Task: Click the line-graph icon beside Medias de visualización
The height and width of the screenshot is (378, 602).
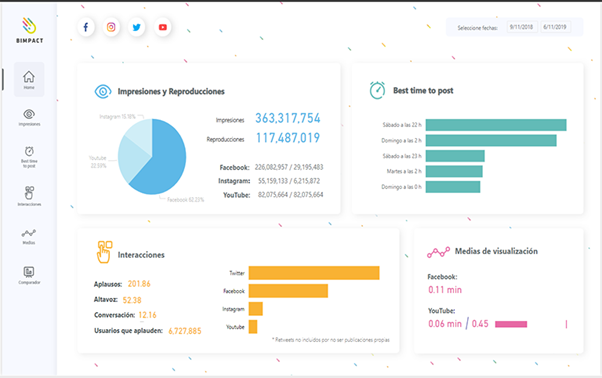Action: (x=438, y=252)
